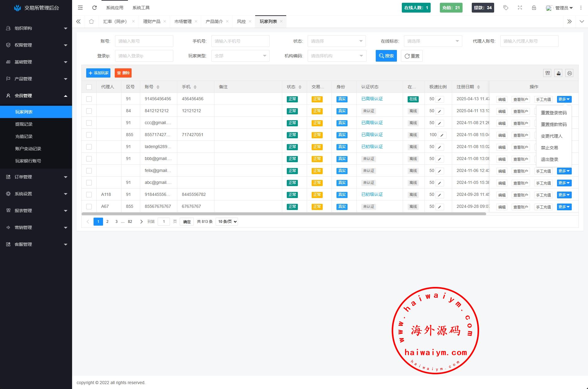Image resolution: width=588 pixels, height=389 pixels.
Task: Edit speed ratio pencil for account 91456456456
Action: (440, 99)
